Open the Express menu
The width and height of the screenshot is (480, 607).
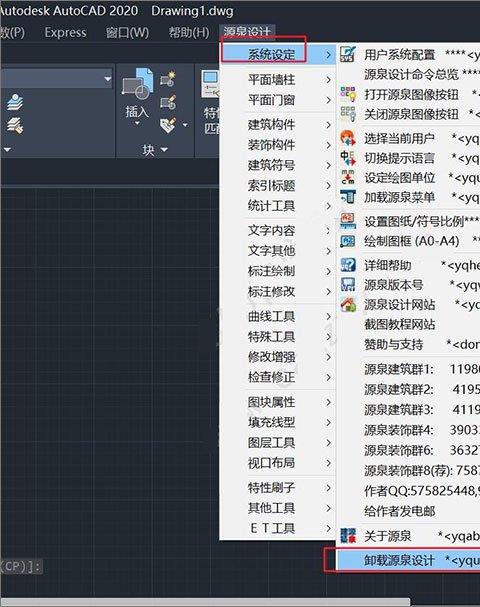coord(65,33)
